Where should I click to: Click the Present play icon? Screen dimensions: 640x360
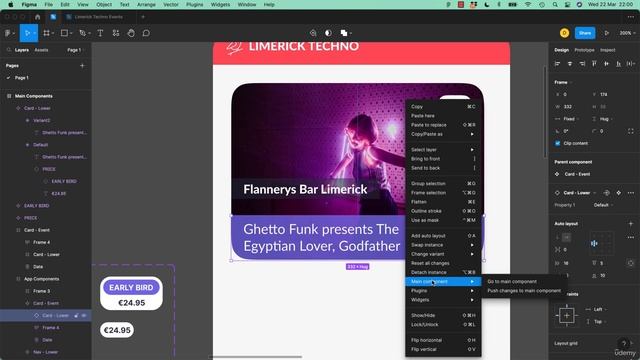(607, 33)
